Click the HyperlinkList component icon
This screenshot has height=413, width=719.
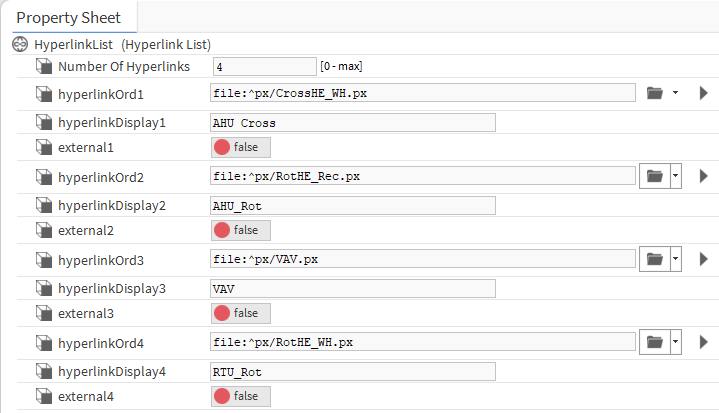(x=19, y=45)
